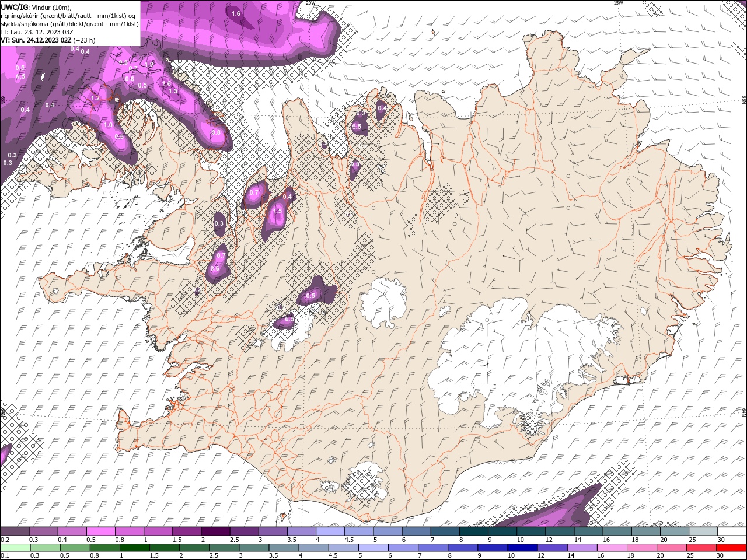Click the 'rigning/skúrir' header line

click(x=68, y=16)
